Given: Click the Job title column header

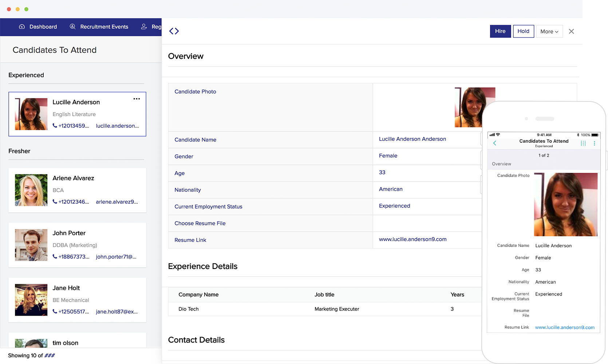Looking at the screenshot, I should pos(324,294).
